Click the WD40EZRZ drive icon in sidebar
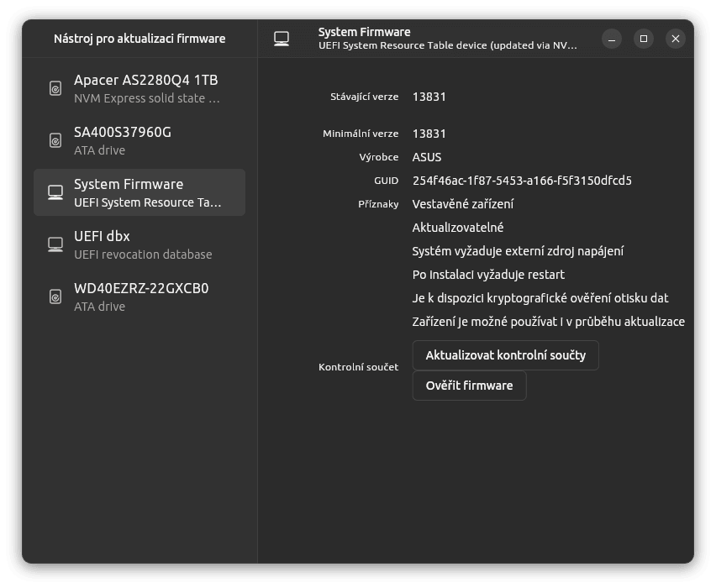 55,297
